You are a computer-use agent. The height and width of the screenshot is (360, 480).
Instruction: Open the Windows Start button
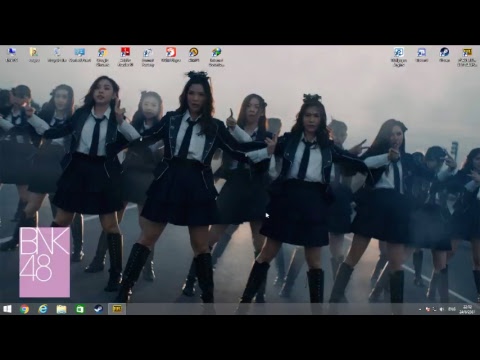7,309
